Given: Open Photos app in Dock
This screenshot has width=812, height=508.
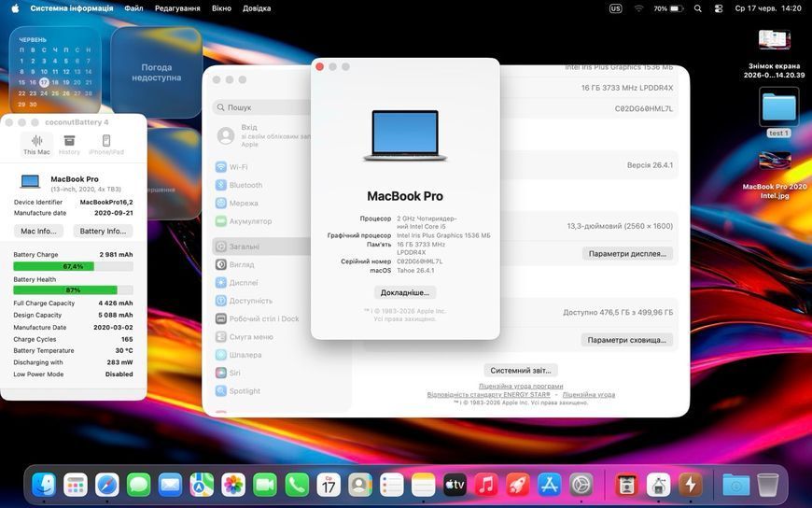Looking at the screenshot, I should pos(233,486).
